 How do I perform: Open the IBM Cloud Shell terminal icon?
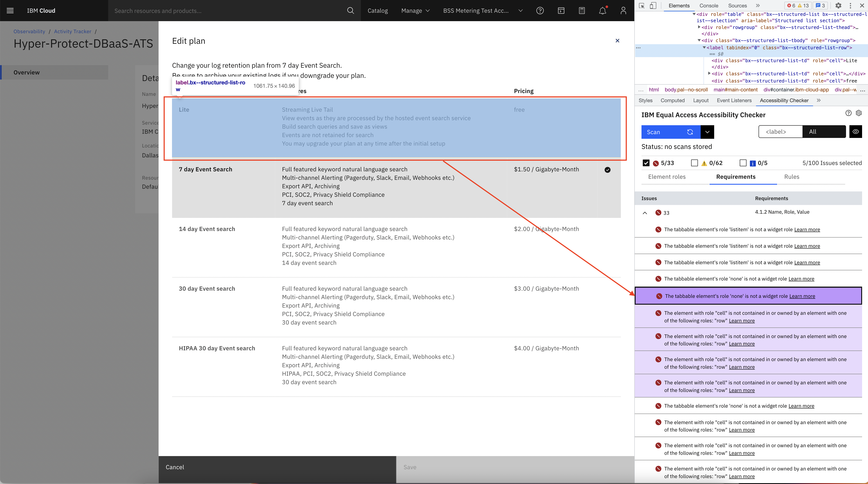click(561, 10)
